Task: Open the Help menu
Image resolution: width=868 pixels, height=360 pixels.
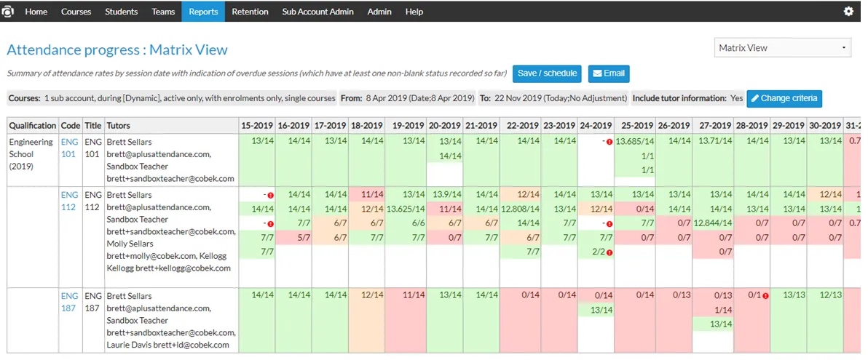Action: pyautogui.click(x=414, y=11)
